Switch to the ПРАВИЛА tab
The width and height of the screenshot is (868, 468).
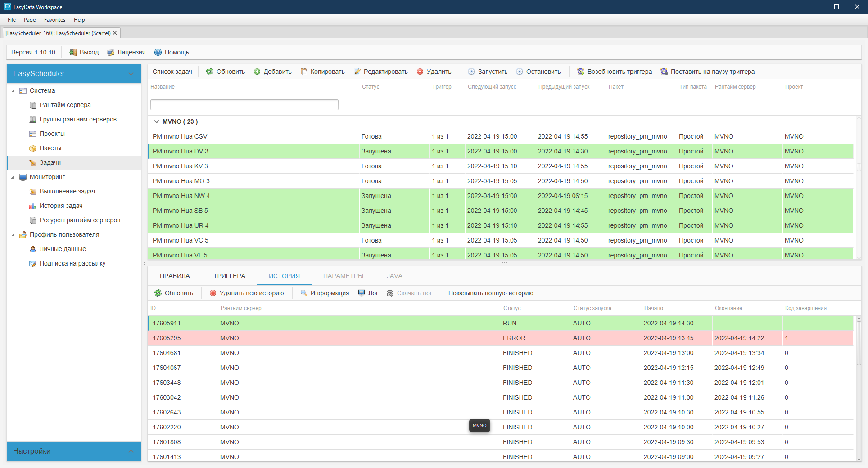[x=175, y=276]
